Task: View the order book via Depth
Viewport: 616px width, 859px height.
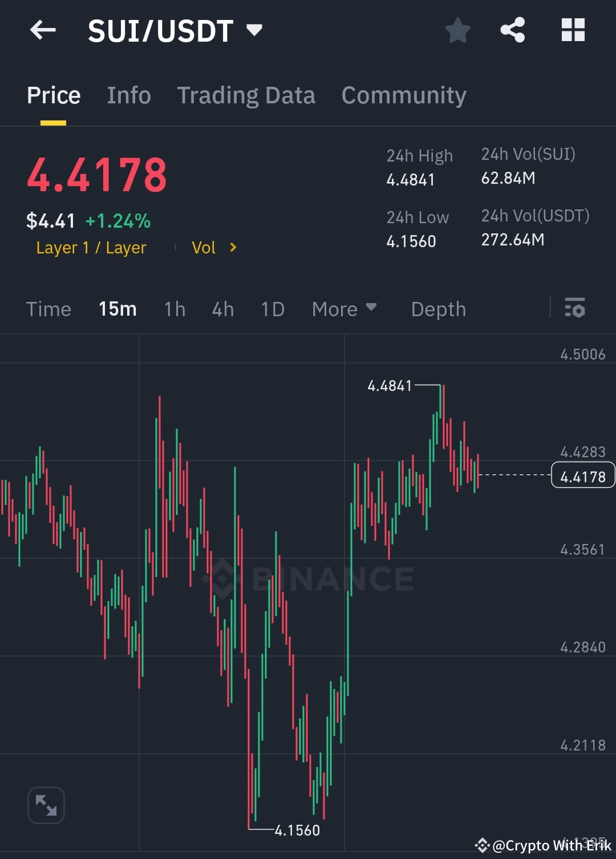Action: (x=438, y=309)
